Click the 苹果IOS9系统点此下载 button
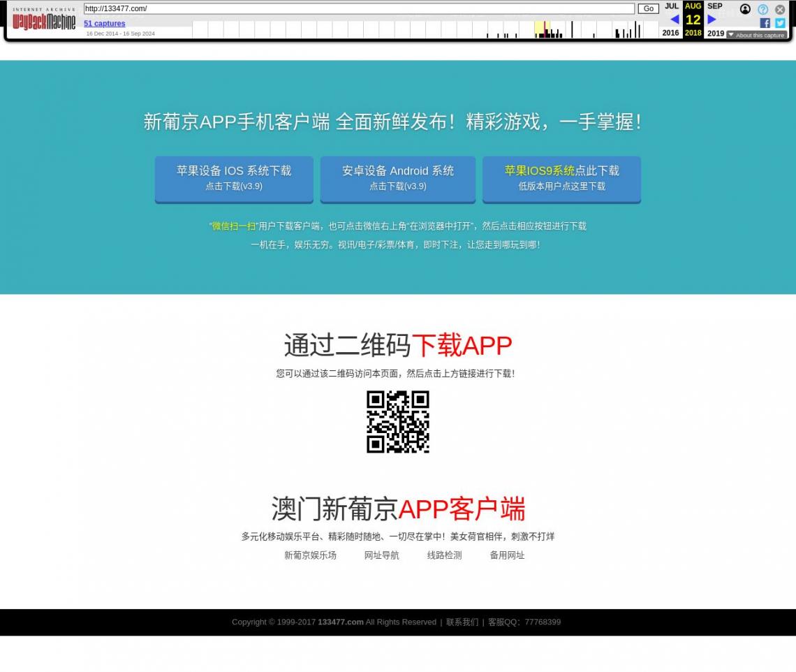Viewport: 796px width, 672px height. [x=561, y=179]
